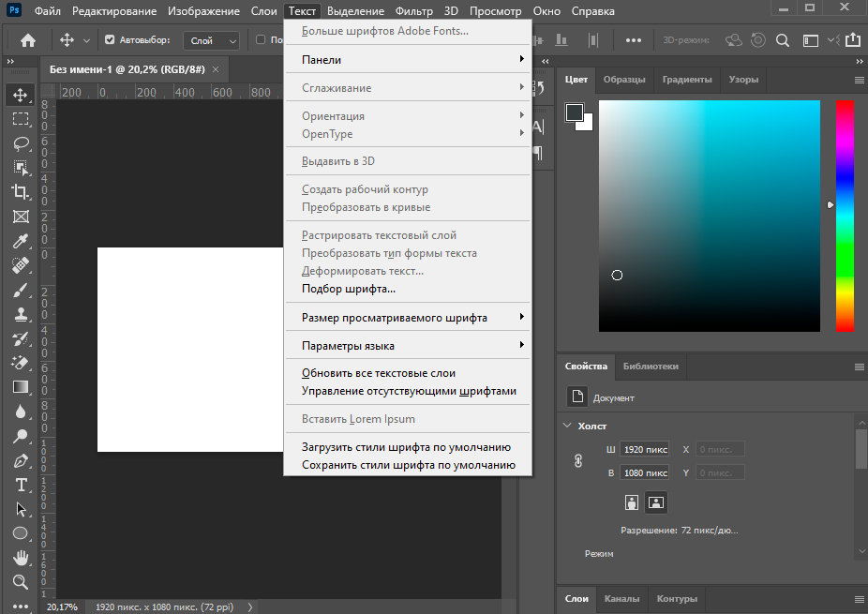This screenshot has width=868, height=614.
Task: Select the Crop tool
Action: click(x=21, y=192)
